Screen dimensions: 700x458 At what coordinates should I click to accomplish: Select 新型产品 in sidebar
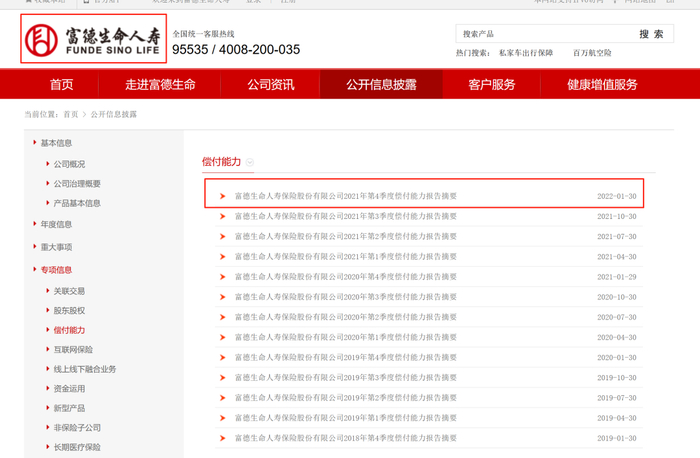tap(69, 408)
